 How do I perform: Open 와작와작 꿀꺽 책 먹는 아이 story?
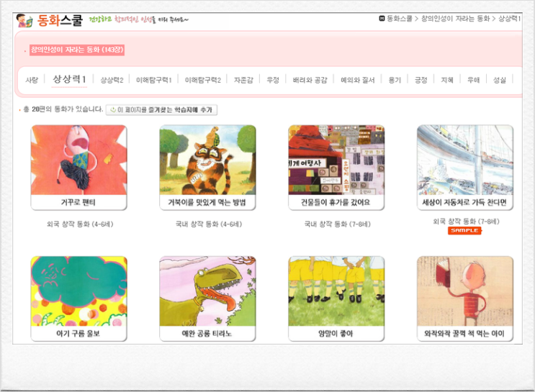click(x=464, y=291)
